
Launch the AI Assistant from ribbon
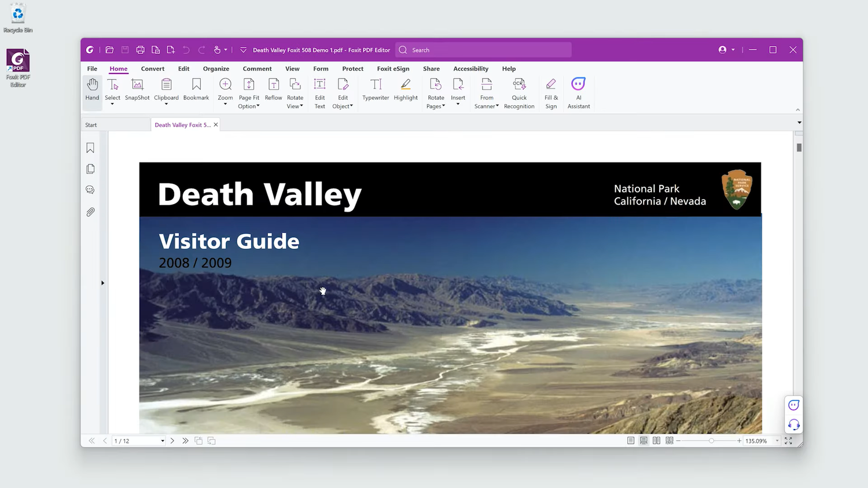(579, 93)
